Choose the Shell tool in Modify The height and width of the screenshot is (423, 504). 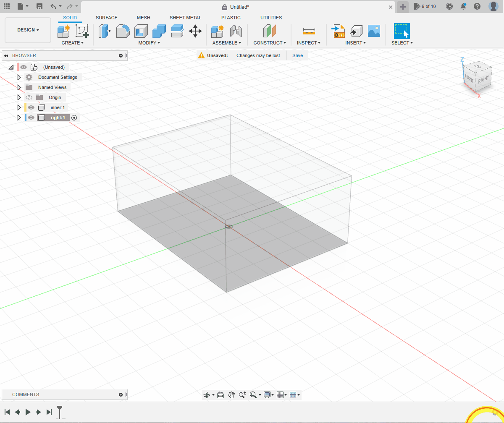[141, 31]
